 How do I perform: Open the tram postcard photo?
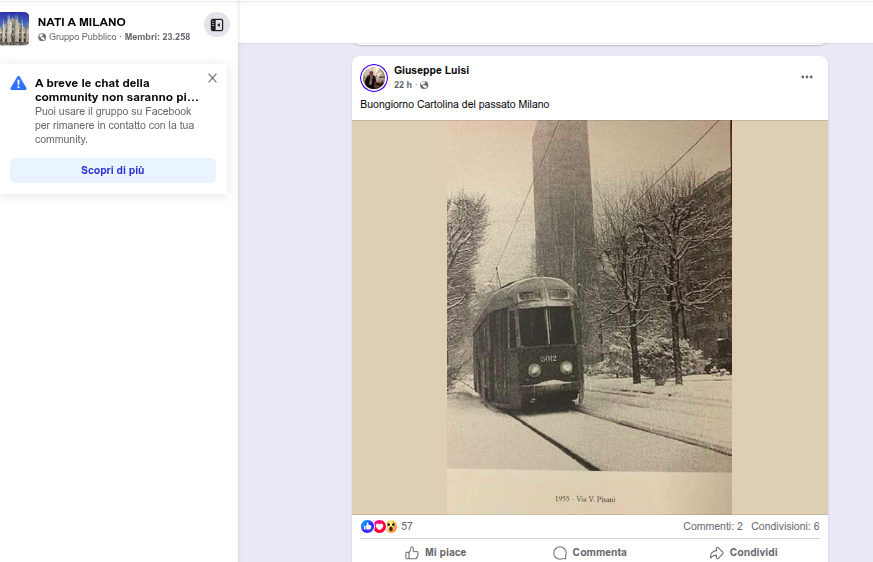(589, 317)
